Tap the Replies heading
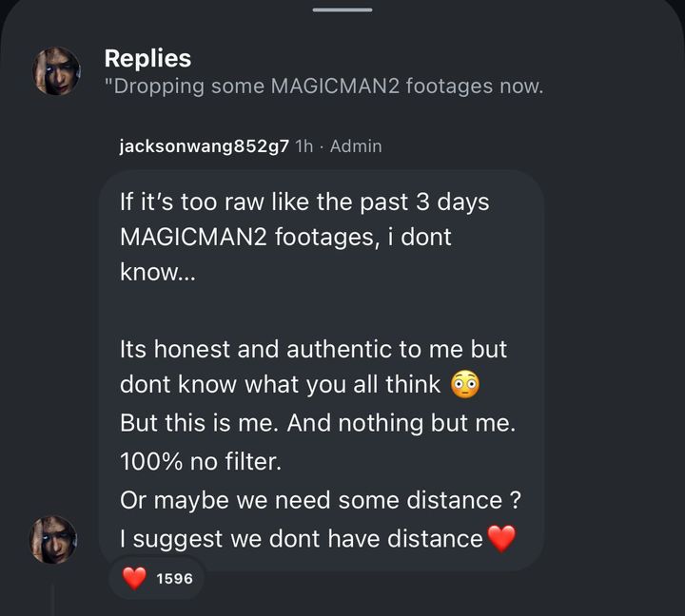The height and width of the screenshot is (616, 685). coord(147,58)
